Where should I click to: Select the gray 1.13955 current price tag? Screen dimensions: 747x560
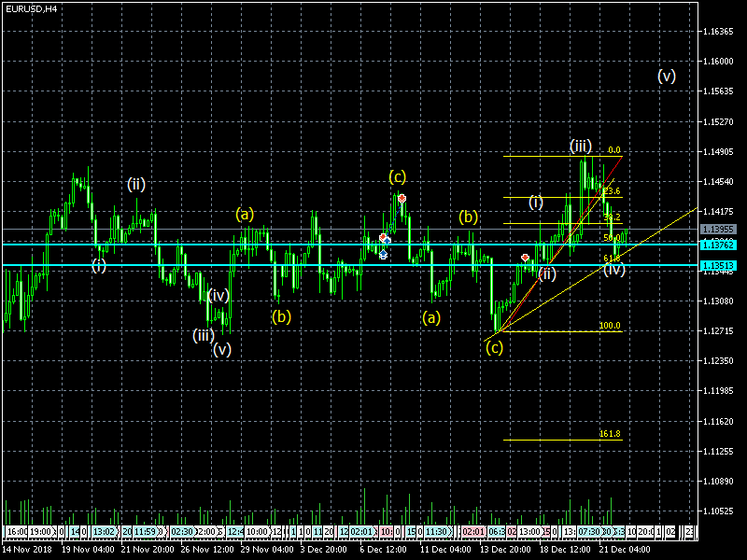720,229
